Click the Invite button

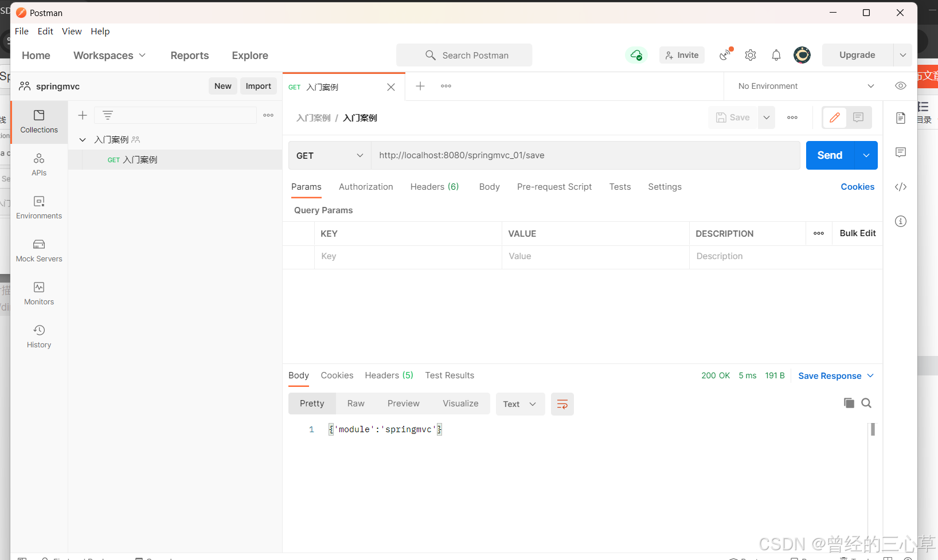pos(682,55)
